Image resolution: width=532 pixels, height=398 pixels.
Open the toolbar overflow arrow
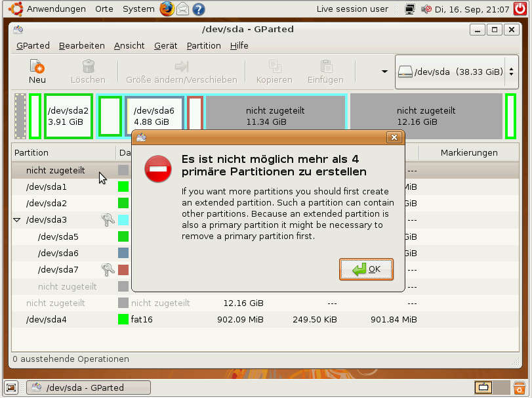(384, 72)
